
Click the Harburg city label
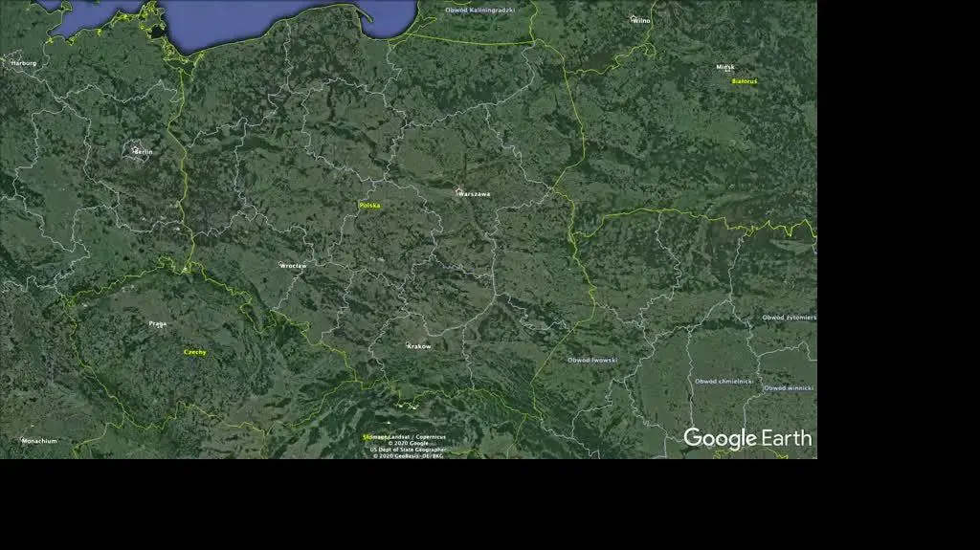(x=24, y=63)
